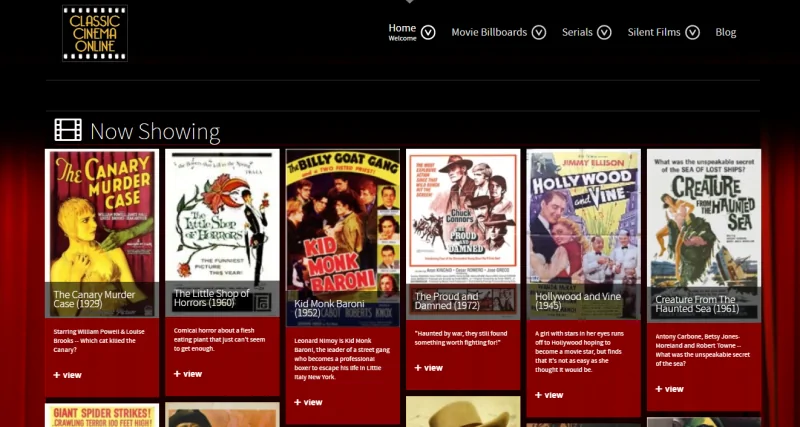Click view under The Little Shop of Horrors
Screen dimensions: 800x427
[x=188, y=374]
